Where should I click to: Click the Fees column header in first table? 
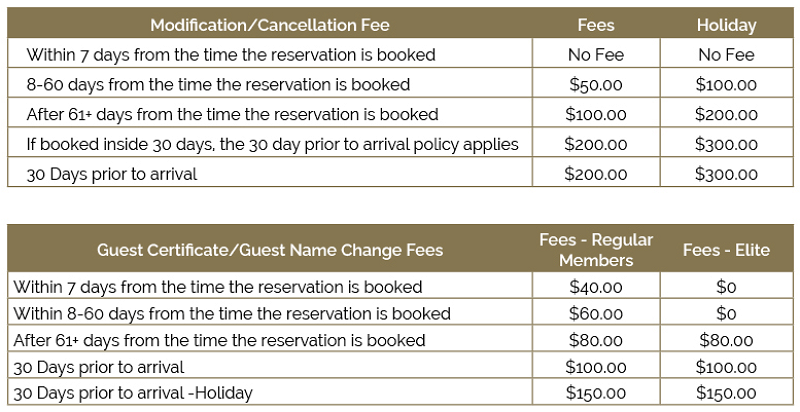pos(596,25)
